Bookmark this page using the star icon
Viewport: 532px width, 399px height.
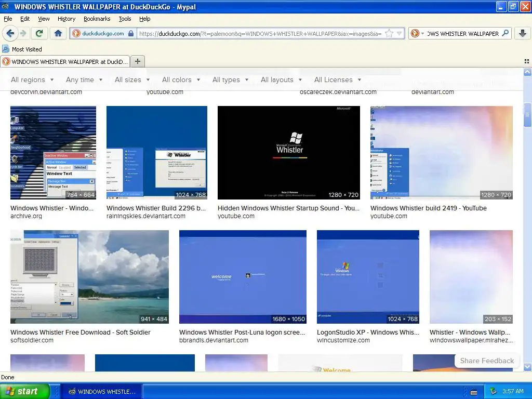[x=389, y=33]
